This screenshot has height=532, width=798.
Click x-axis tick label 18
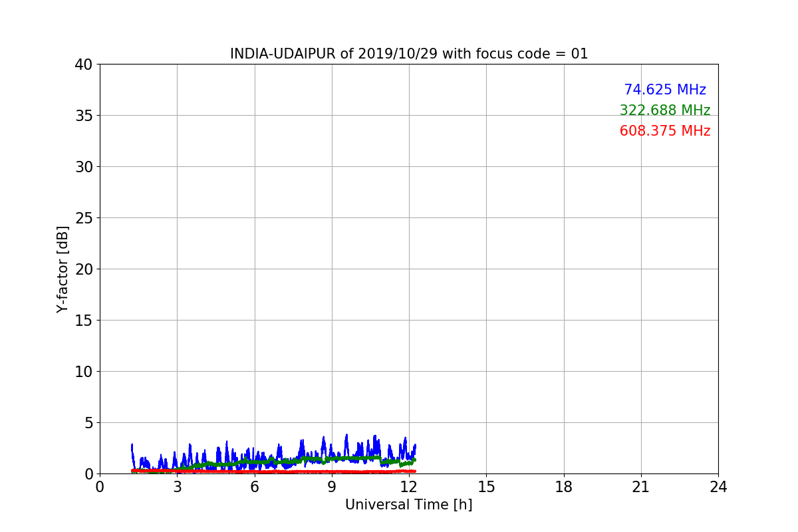click(x=564, y=487)
